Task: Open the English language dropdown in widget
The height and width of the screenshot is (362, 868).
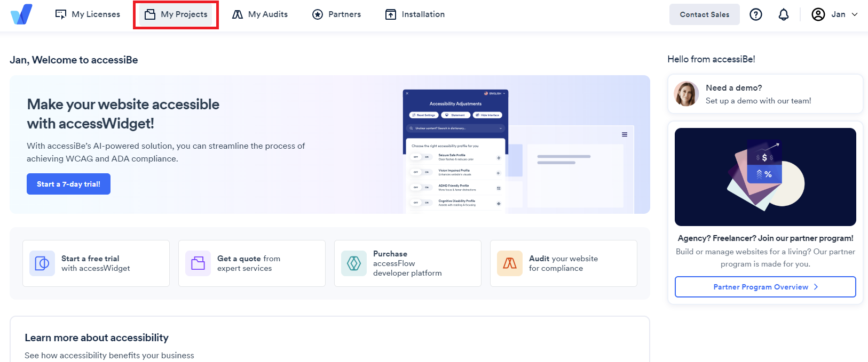Action: [x=494, y=93]
